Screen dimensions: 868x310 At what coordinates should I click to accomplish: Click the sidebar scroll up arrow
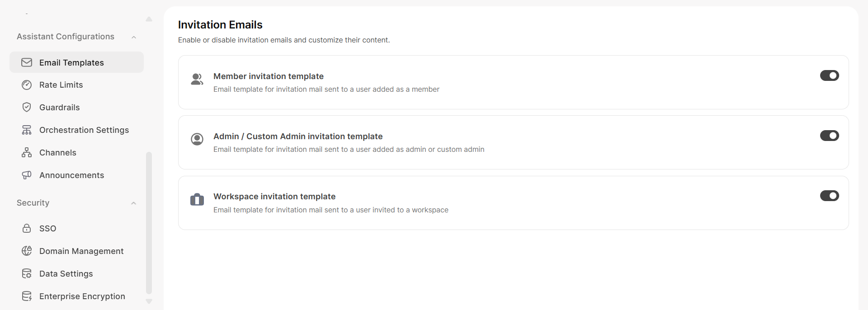pyautogui.click(x=149, y=19)
